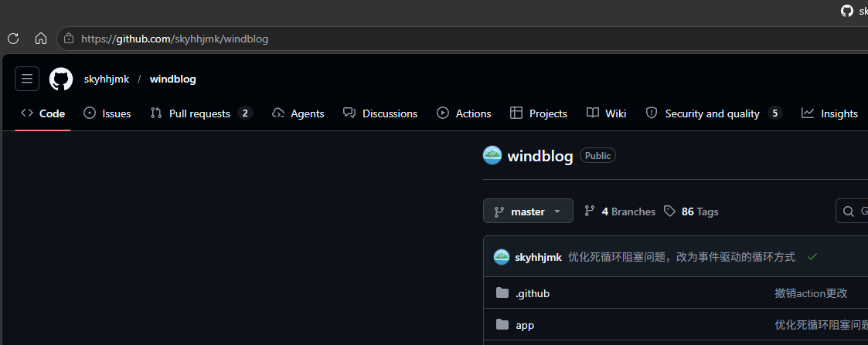Click the browser address bar URL

point(175,39)
